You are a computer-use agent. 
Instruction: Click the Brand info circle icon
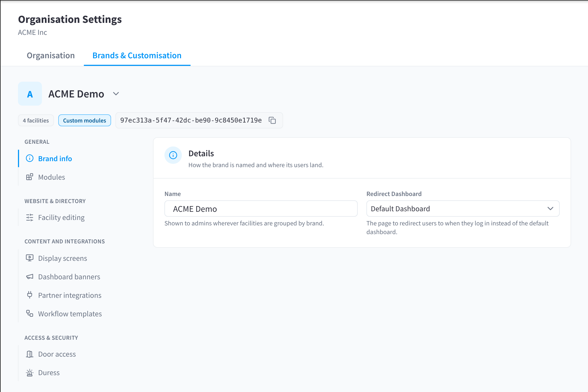[30, 158]
